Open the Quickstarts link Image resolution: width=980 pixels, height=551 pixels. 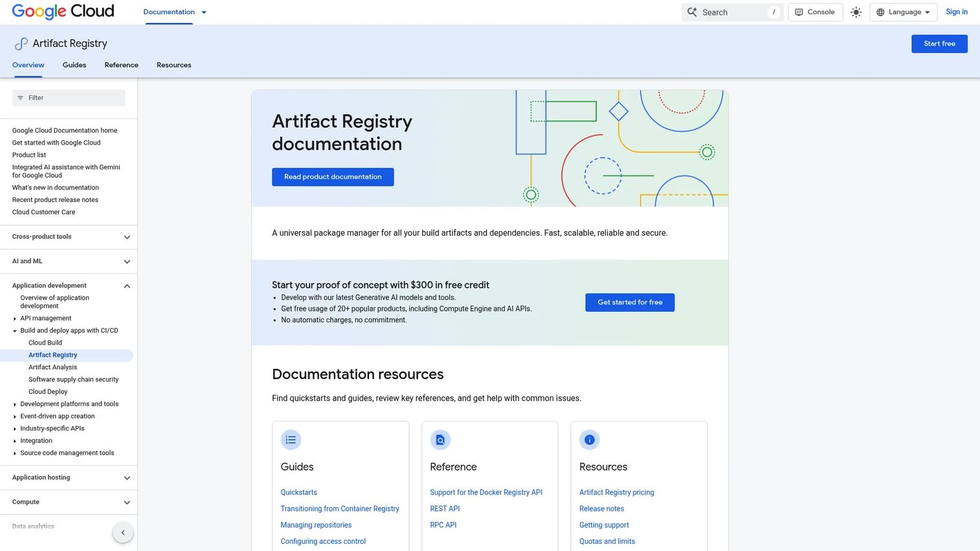click(x=299, y=493)
